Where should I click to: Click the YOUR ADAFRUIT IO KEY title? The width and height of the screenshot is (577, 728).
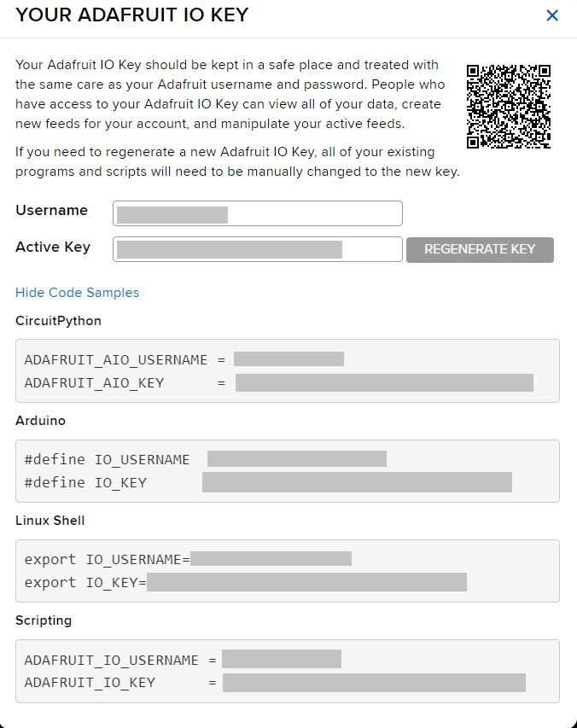click(131, 15)
